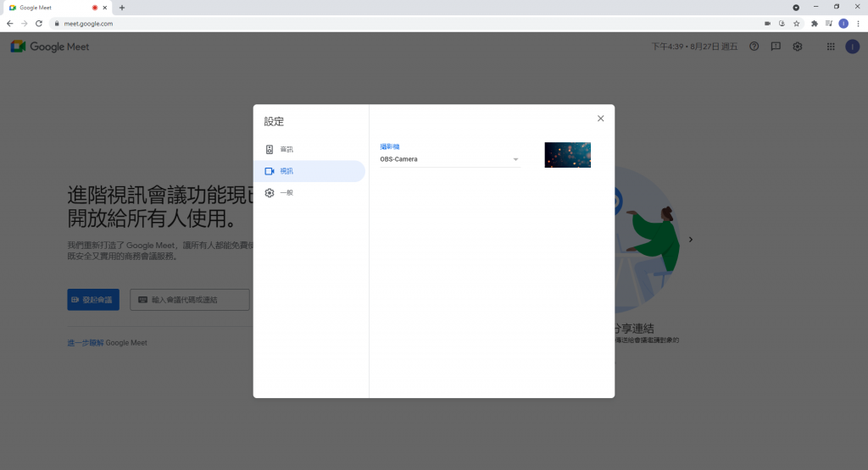The height and width of the screenshot is (470, 868).
Task: Click the Google Meet logo
Action: [x=50, y=47]
